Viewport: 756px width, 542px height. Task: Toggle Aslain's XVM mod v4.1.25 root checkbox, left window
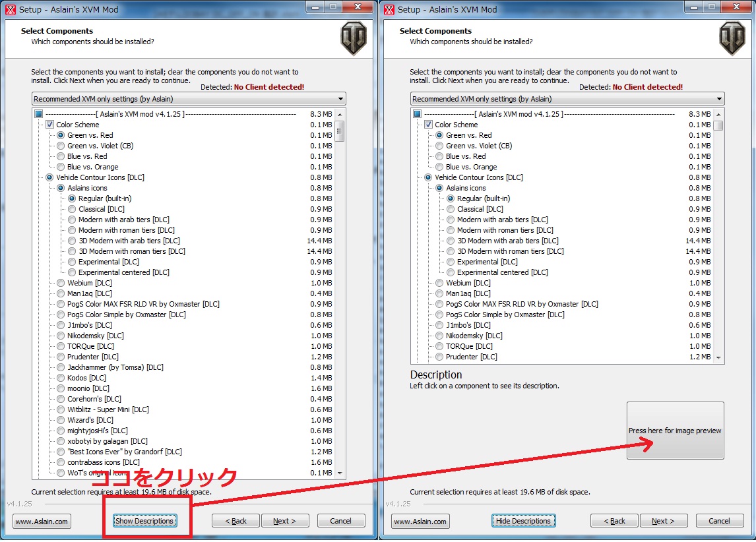pyautogui.click(x=38, y=113)
